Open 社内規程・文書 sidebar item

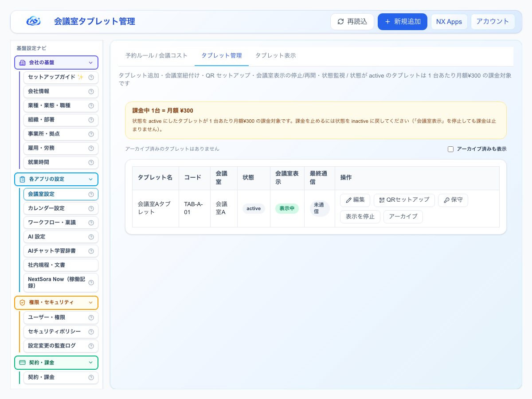[60, 265]
